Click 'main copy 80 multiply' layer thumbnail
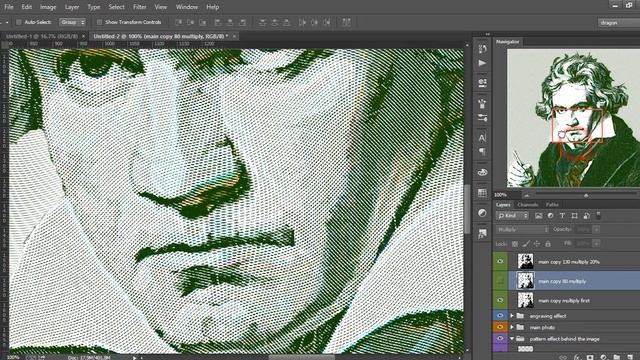640x360 pixels. 525,281
